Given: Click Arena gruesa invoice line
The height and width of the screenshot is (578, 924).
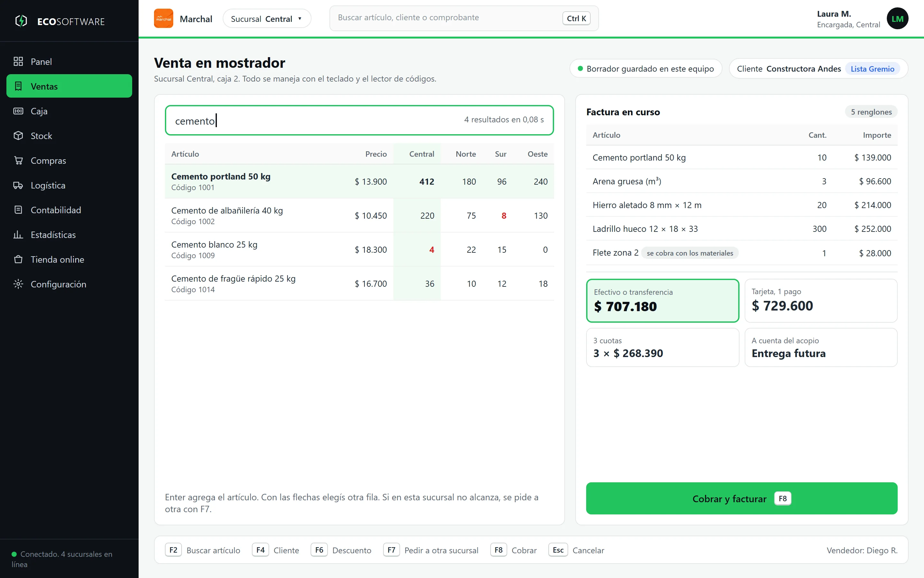Looking at the screenshot, I should (741, 181).
